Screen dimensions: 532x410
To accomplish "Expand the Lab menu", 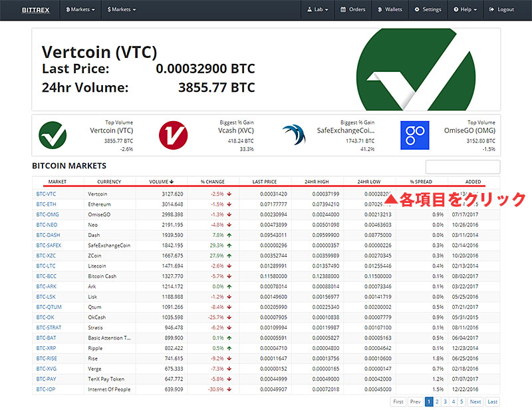I will coord(318,9).
